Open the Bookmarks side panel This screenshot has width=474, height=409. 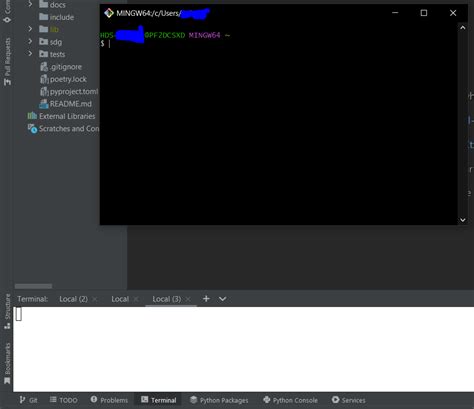7,363
